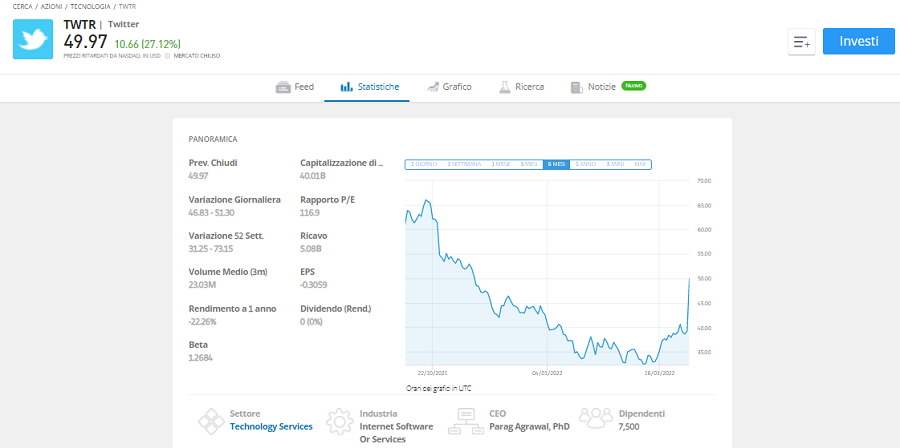The width and height of the screenshot is (900, 448).
Task: Click the Capitalizzazione di ... truncated label
Action: (x=342, y=163)
